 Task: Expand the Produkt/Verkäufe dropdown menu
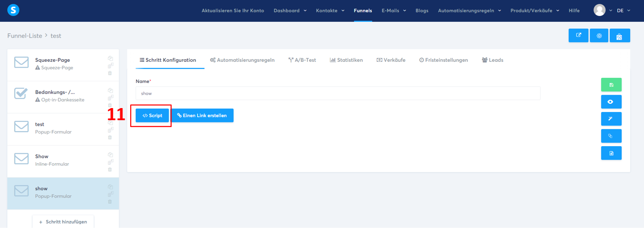(535, 10)
